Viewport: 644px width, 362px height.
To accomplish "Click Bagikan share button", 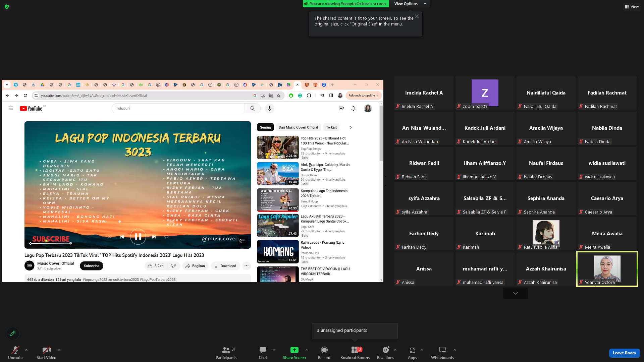I will [x=195, y=266].
